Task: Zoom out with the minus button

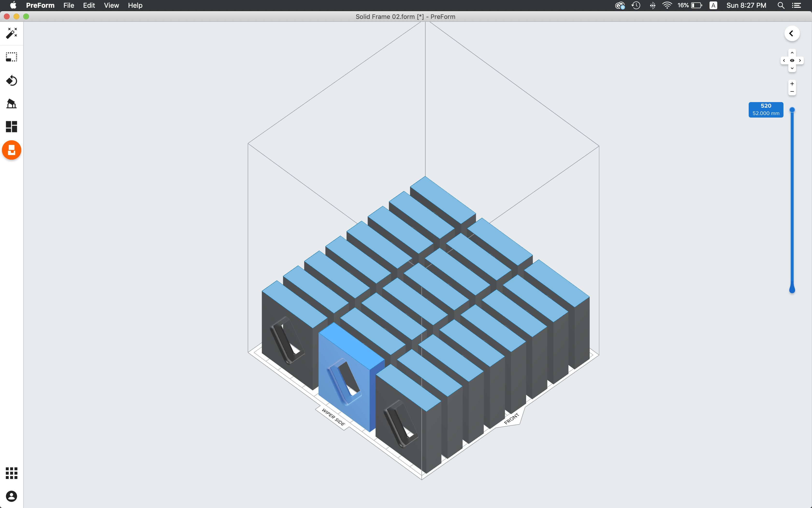Action: coord(792,91)
